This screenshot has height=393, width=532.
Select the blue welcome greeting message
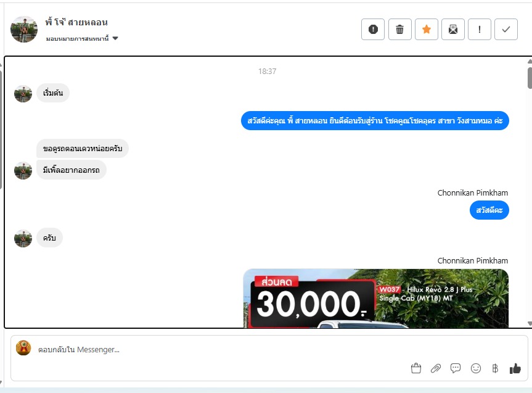[375, 120]
